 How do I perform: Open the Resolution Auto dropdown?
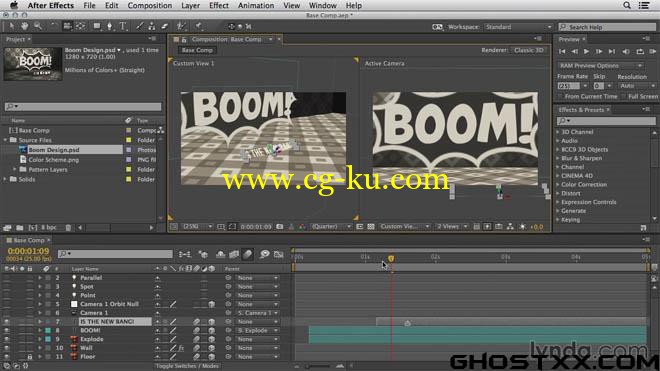coord(637,86)
